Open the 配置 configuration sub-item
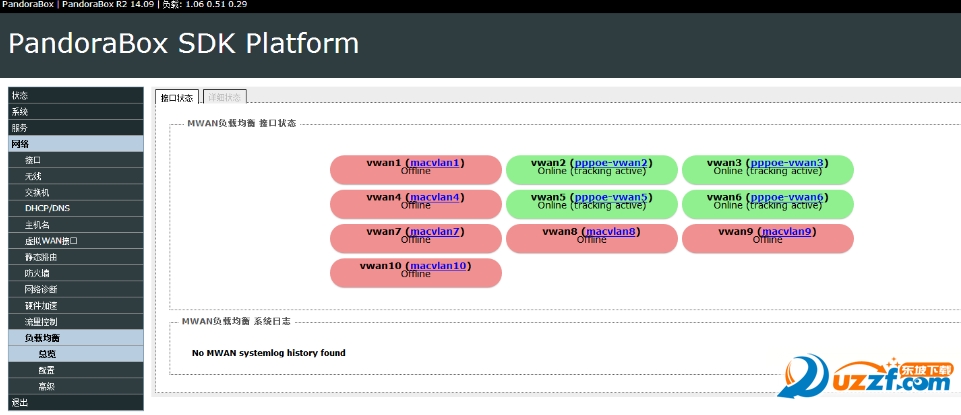Image resolution: width=961 pixels, height=415 pixels. click(x=76, y=370)
